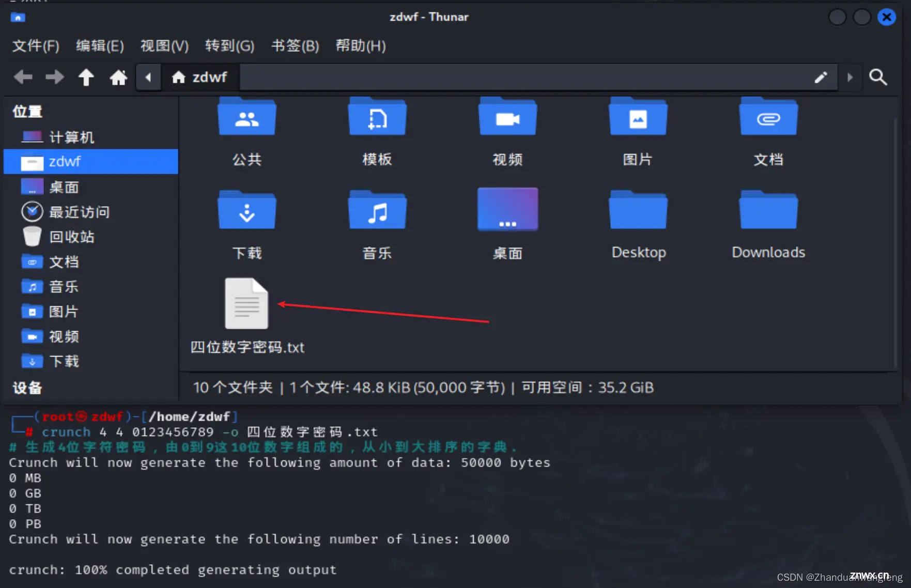This screenshot has height=588, width=911.
Task: Click the Home toolbar icon
Action: pyautogui.click(x=118, y=78)
